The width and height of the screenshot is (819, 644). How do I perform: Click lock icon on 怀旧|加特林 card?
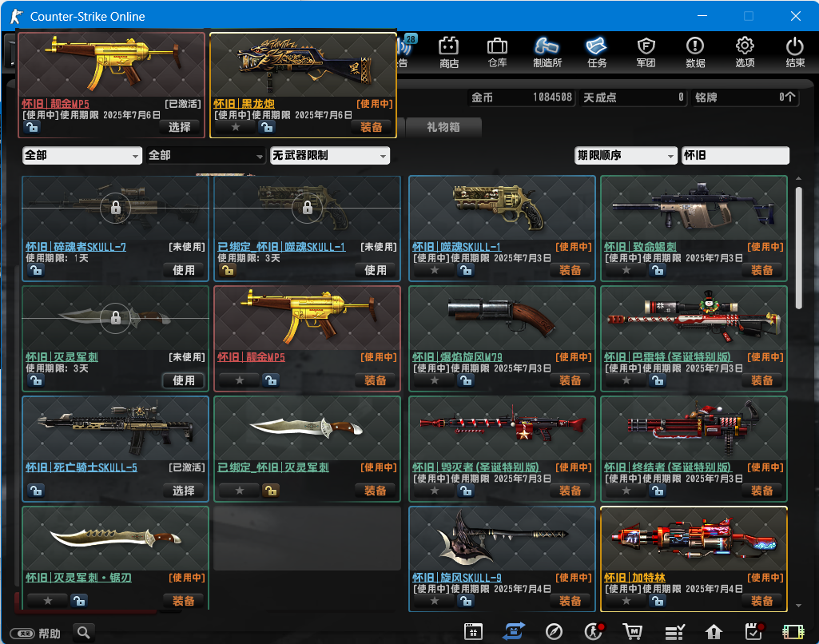coord(657,601)
